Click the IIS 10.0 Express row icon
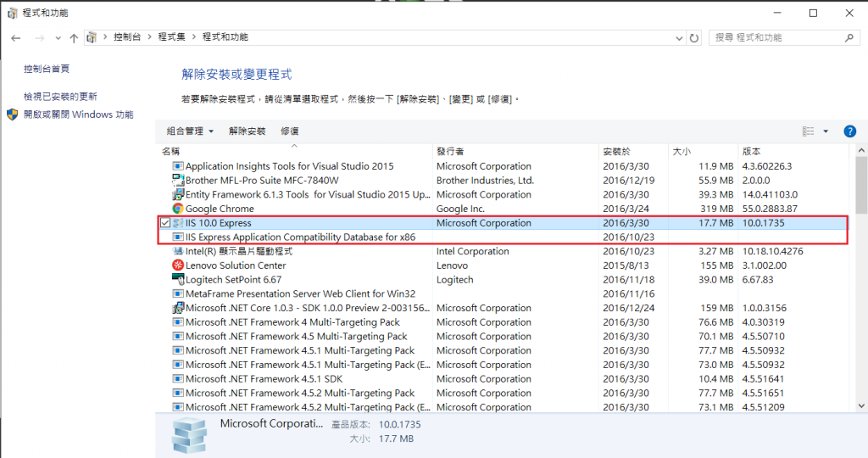Viewport: 868px width, 458px height. (x=178, y=222)
